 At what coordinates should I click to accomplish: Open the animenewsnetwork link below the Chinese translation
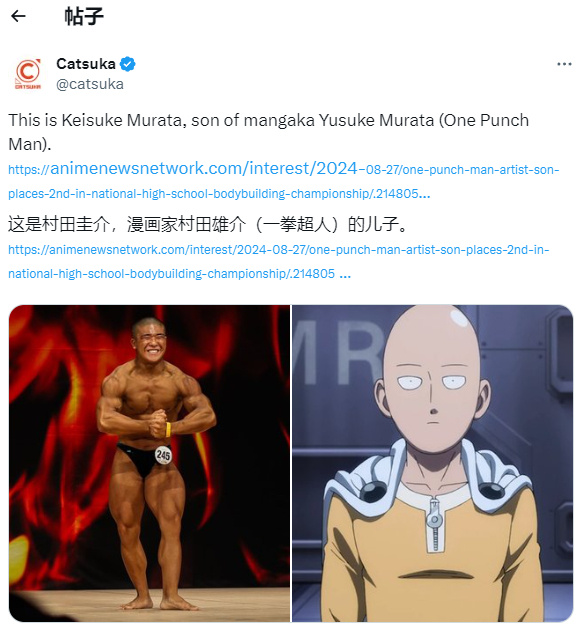[x=278, y=262]
